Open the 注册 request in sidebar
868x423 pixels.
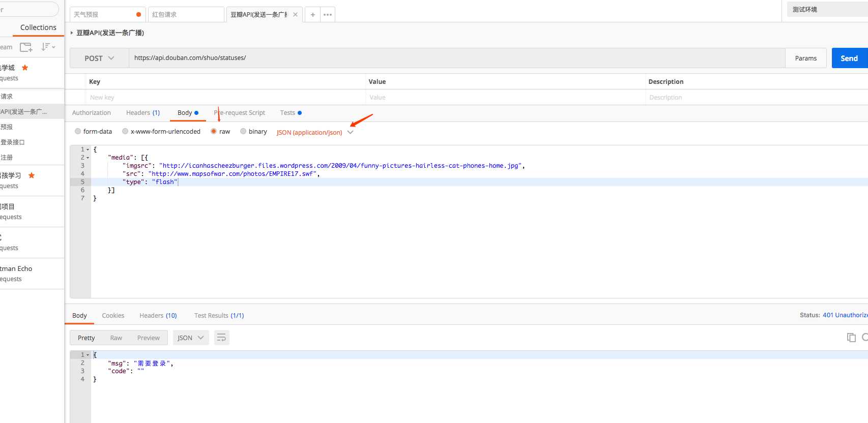[x=32, y=158]
